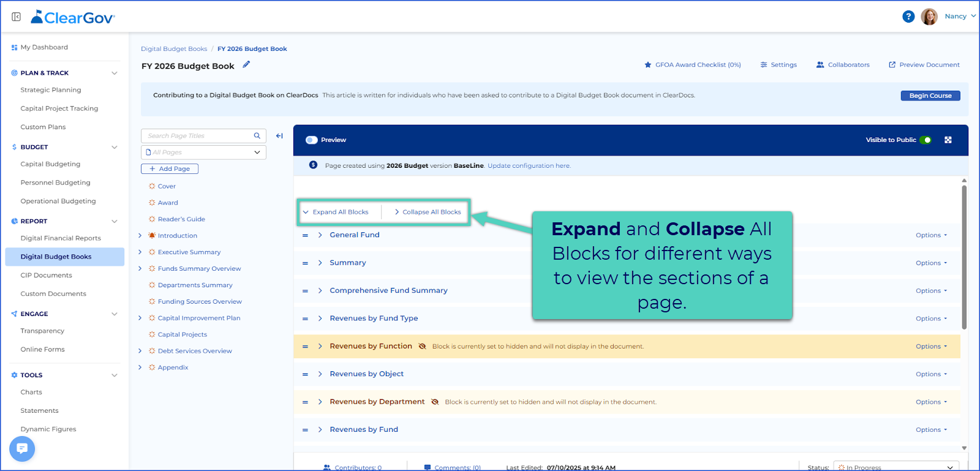The image size is (980, 471).
Task: Expand the Introduction tree arrow
Action: (140, 236)
